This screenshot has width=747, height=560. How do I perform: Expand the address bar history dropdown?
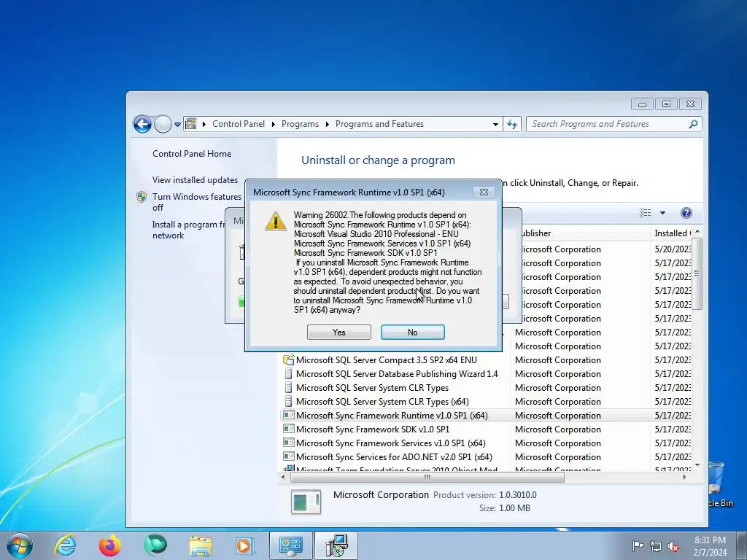point(495,124)
